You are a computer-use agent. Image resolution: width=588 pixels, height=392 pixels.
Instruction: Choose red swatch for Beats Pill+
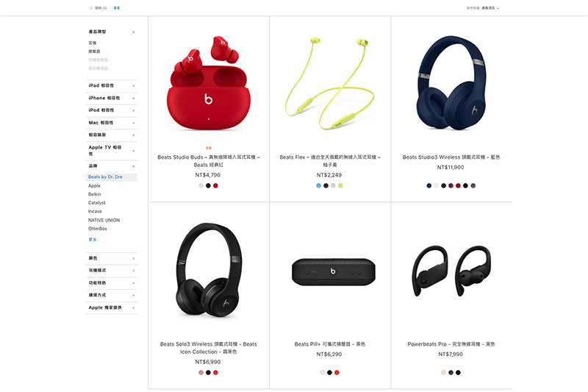pos(337,372)
